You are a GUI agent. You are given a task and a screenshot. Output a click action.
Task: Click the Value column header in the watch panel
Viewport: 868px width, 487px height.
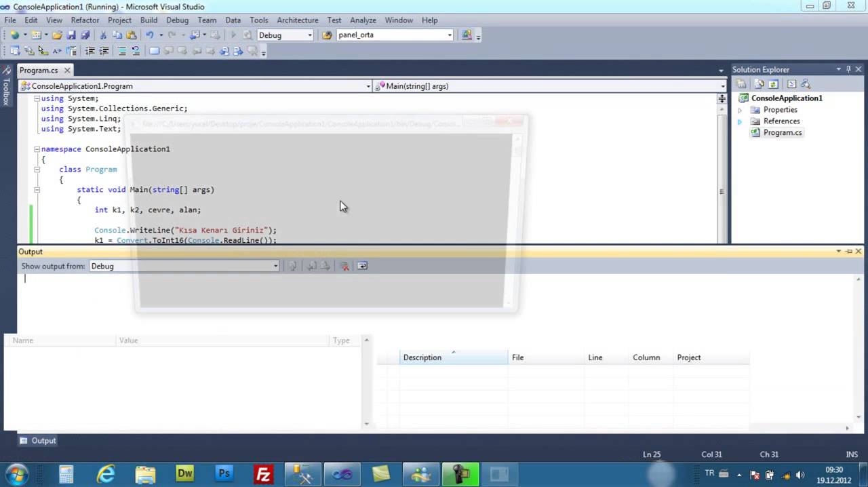click(224, 340)
